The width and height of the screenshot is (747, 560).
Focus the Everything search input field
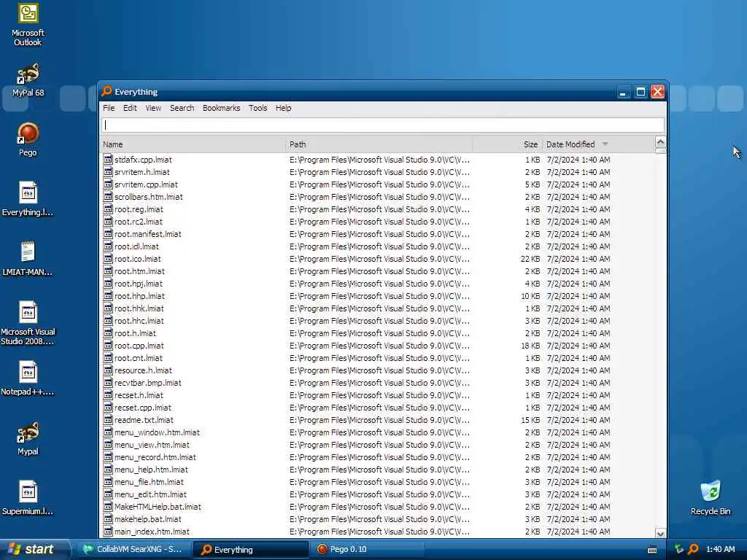383,125
